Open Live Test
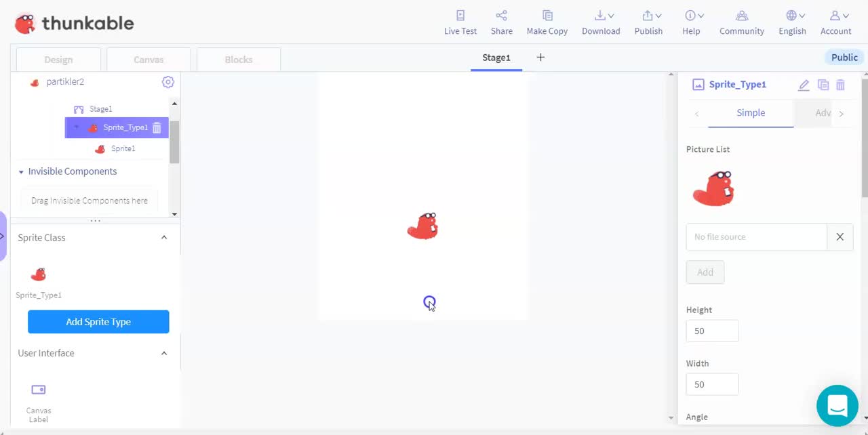The height and width of the screenshot is (435, 868). click(460, 22)
